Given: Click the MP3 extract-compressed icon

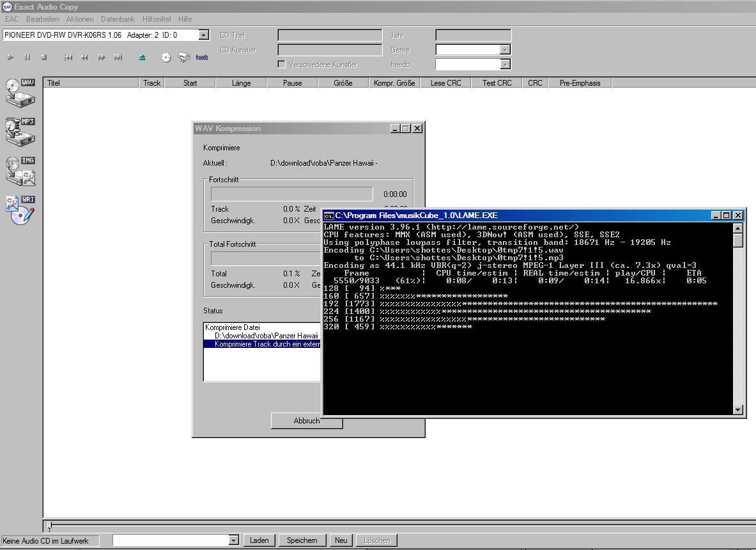Looking at the screenshot, I should pos(20,132).
